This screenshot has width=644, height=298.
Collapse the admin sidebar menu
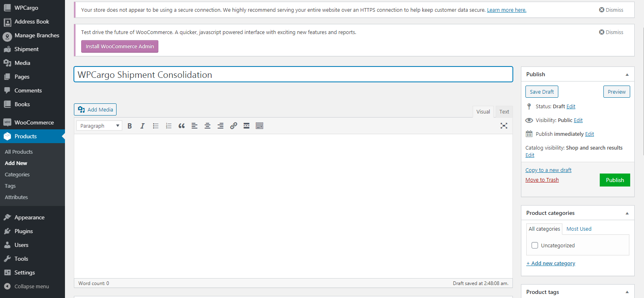[x=31, y=286]
